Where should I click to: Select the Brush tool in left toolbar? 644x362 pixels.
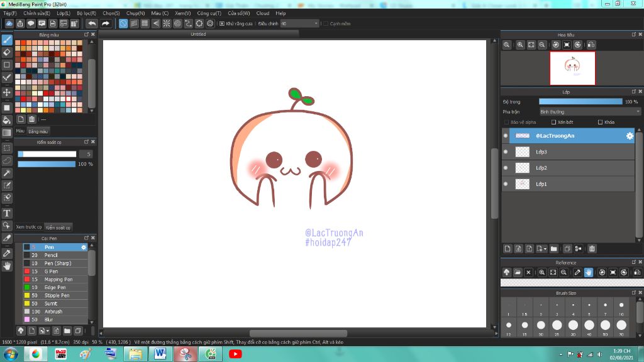coord(7,40)
